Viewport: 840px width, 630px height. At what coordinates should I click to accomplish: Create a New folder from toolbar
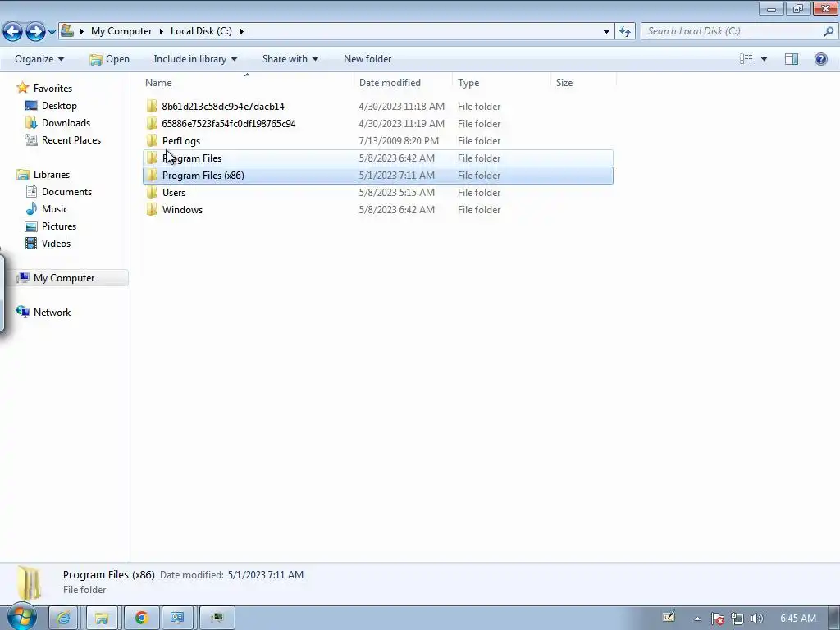click(x=367, y=59)
